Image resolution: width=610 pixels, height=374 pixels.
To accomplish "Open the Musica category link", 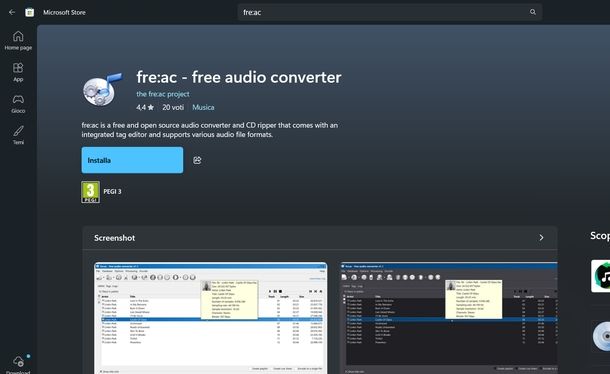I will 203,107.
